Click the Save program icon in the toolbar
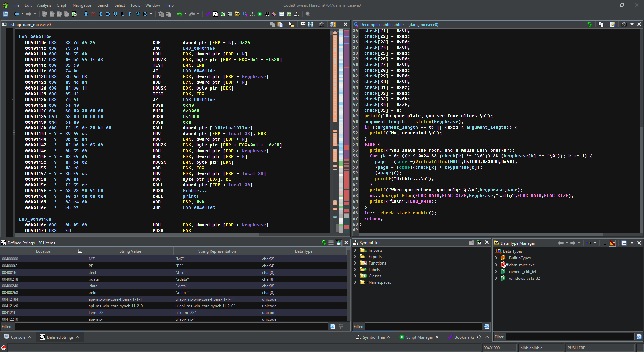 coord(5,14)
